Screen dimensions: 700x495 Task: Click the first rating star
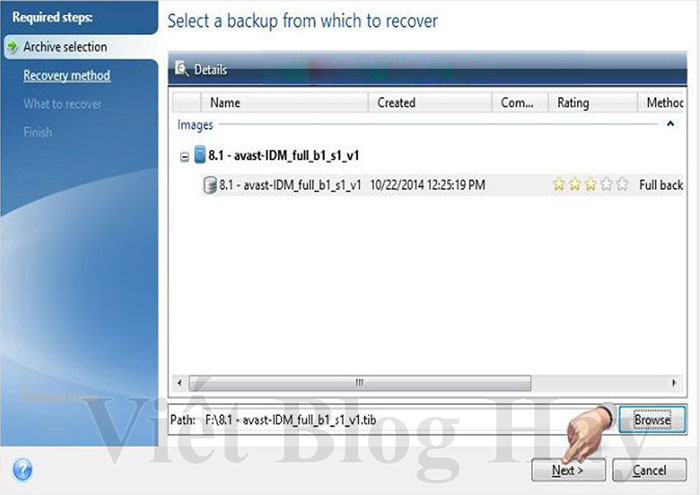[x=559, y=184]
